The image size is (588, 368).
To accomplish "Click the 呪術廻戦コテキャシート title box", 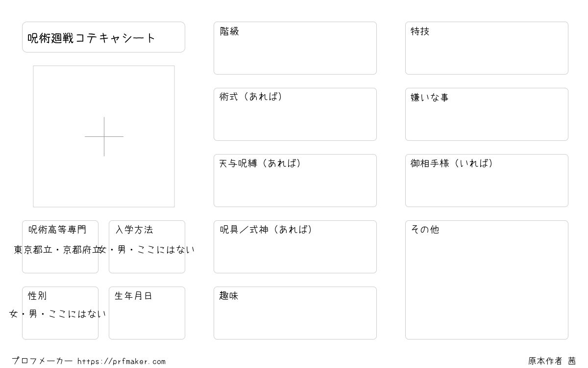I will (103, 37).
